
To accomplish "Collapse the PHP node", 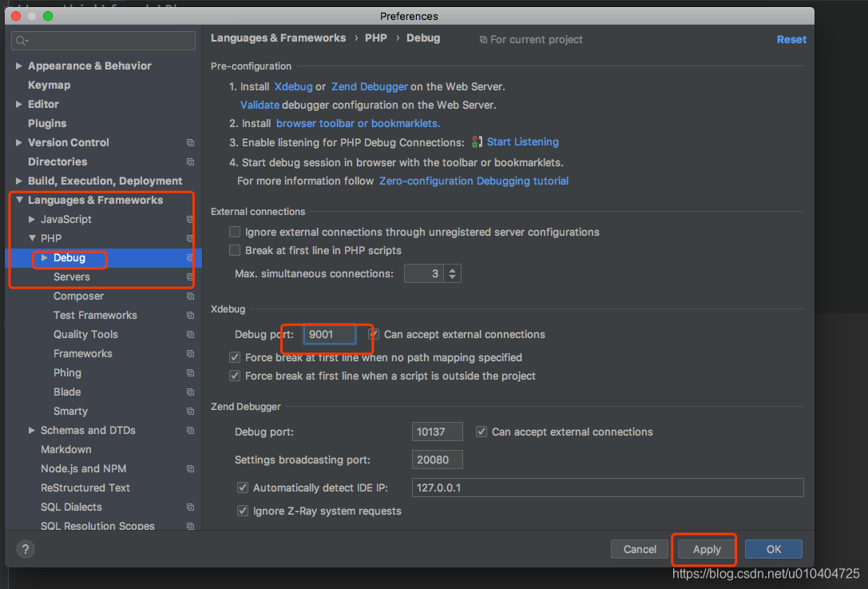I will pyautogui.click(x=32, y=238).
